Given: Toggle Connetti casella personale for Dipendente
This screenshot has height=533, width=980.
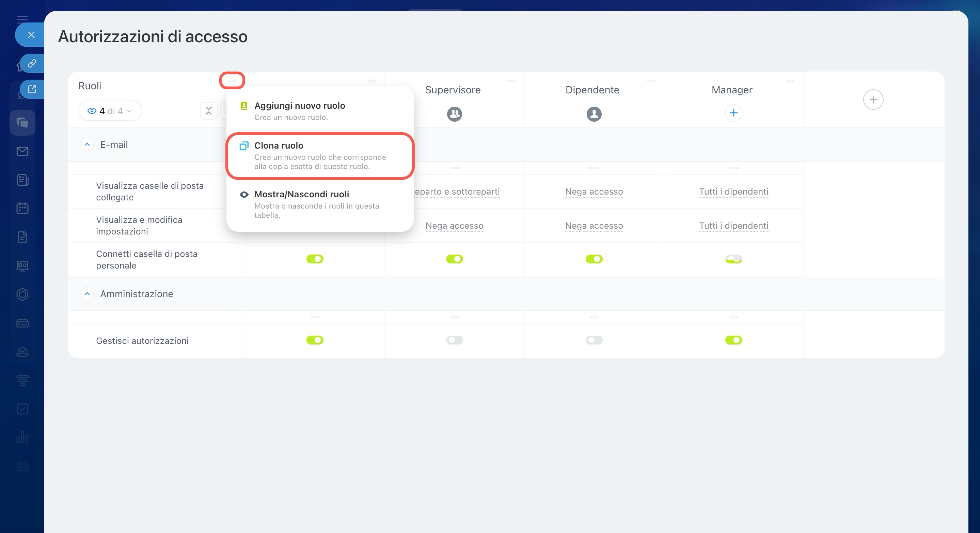Looking at the screenshot, I should click(x=594, y=259).
